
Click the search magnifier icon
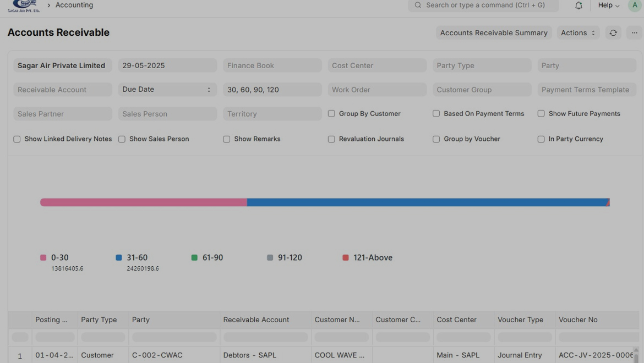418,5
